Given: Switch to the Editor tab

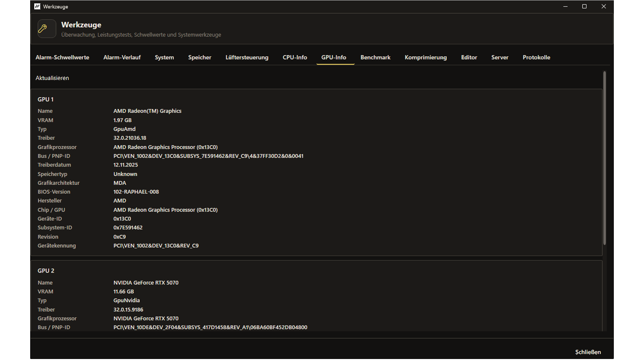Looking at the screenshot, I should point(469,57).
